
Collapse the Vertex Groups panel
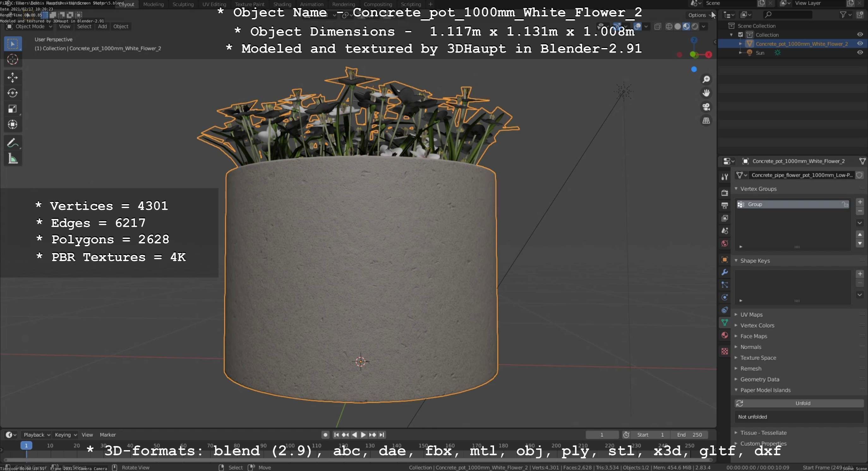tap(736, 189)
